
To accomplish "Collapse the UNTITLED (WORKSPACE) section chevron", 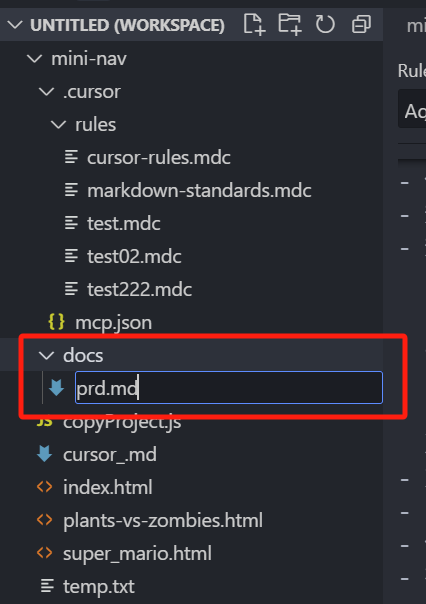I will coord(15,25).
